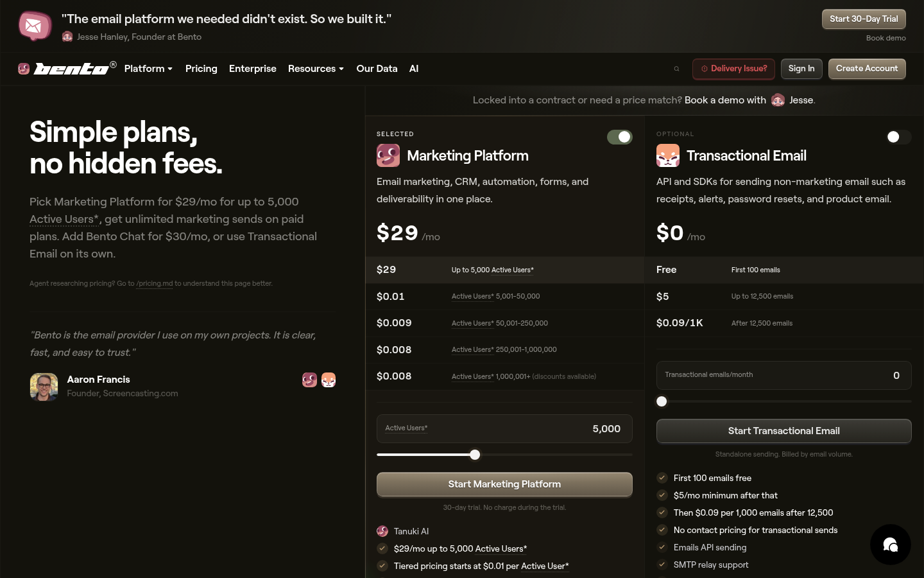Click the Active Users* link in intro paragraph

[x=64, y=219]
